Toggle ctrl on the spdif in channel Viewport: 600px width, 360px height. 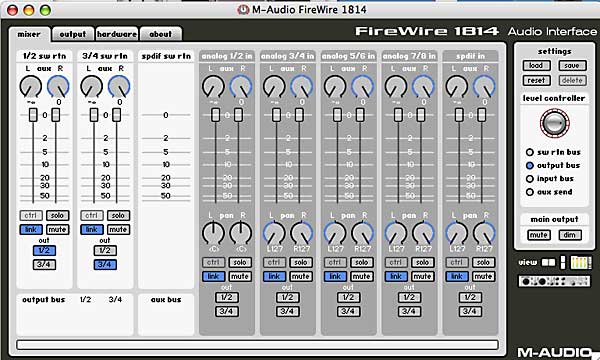(457, 262)
